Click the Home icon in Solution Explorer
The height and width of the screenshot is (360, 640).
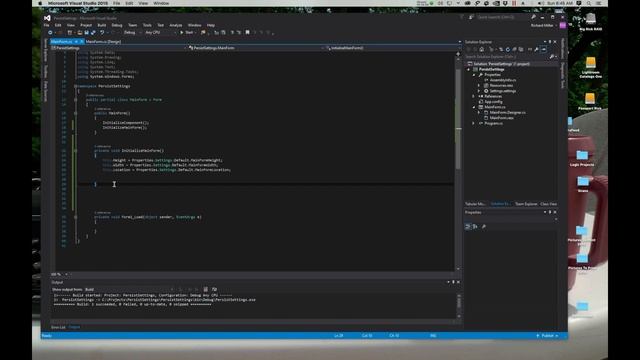[482, 49]
